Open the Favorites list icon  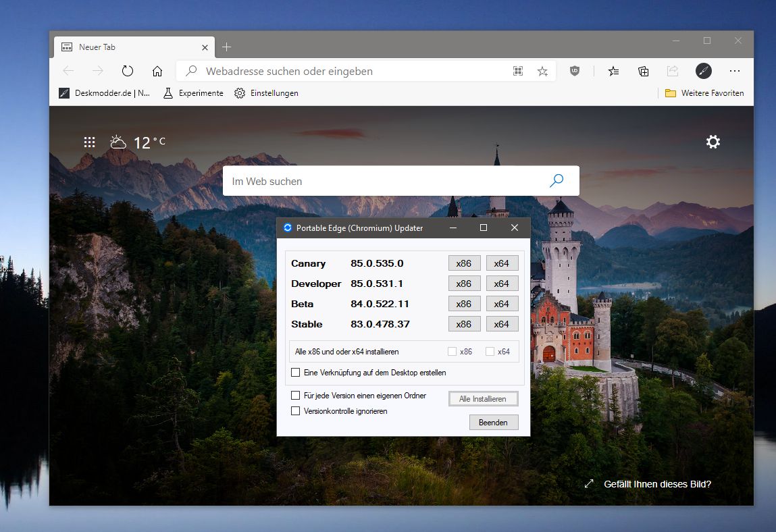[613, 72]
